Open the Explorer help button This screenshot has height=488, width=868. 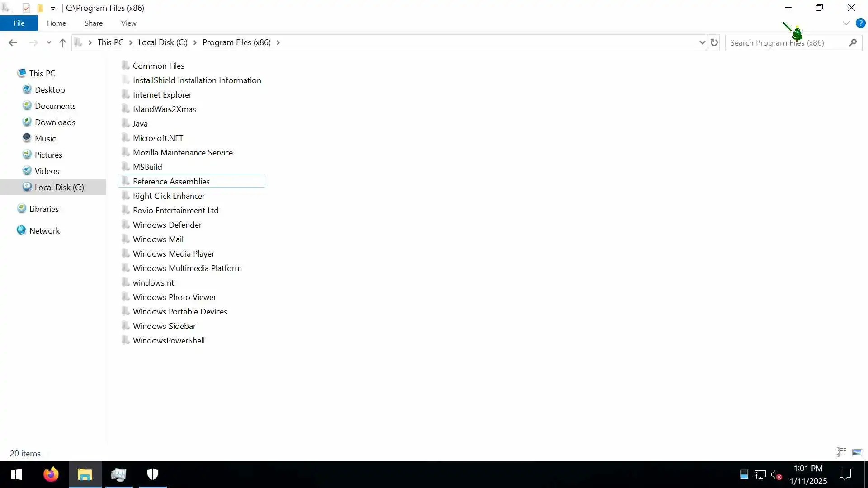pos(860,23)
